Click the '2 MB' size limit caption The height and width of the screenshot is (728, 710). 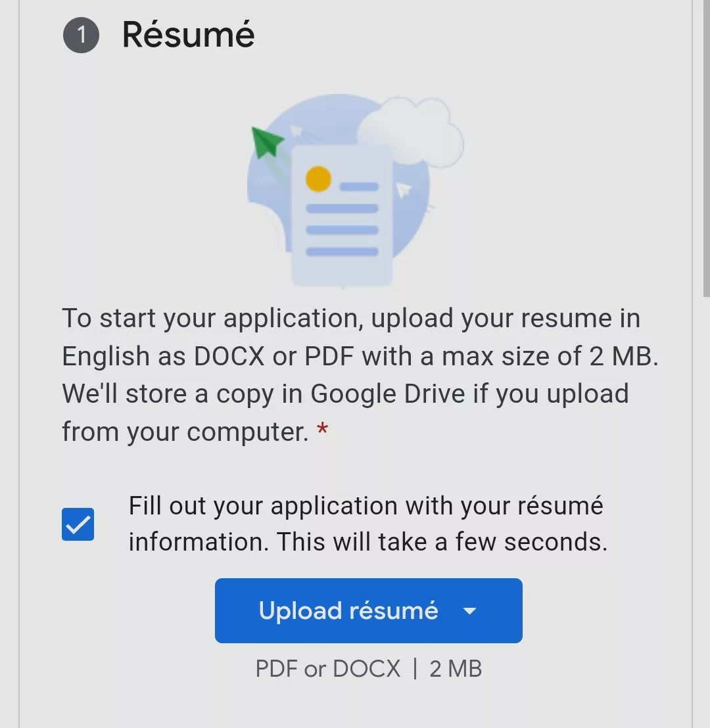[x=456, y=669]
